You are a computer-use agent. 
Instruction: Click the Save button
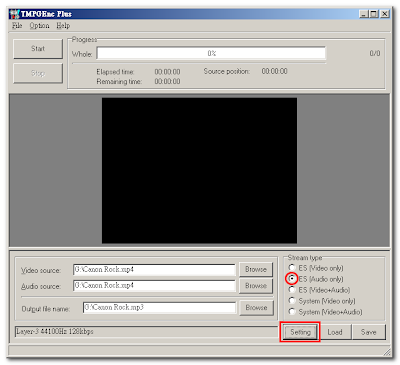[368, 332]
